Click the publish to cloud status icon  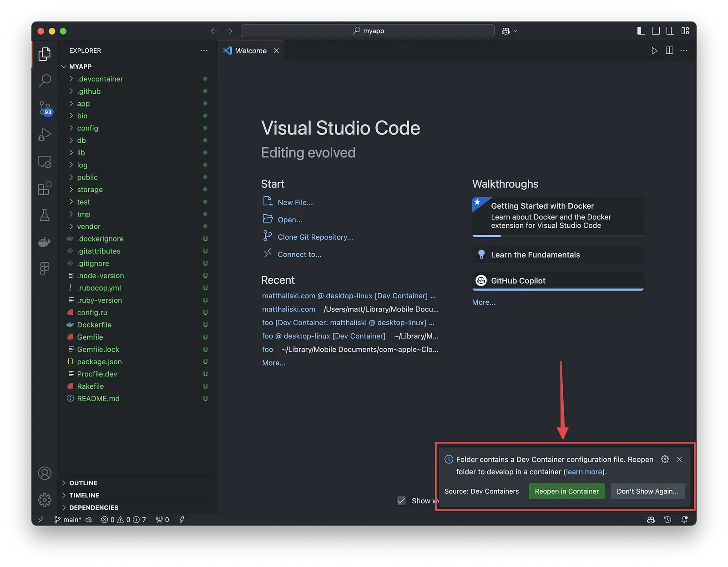tap(89, 520)
